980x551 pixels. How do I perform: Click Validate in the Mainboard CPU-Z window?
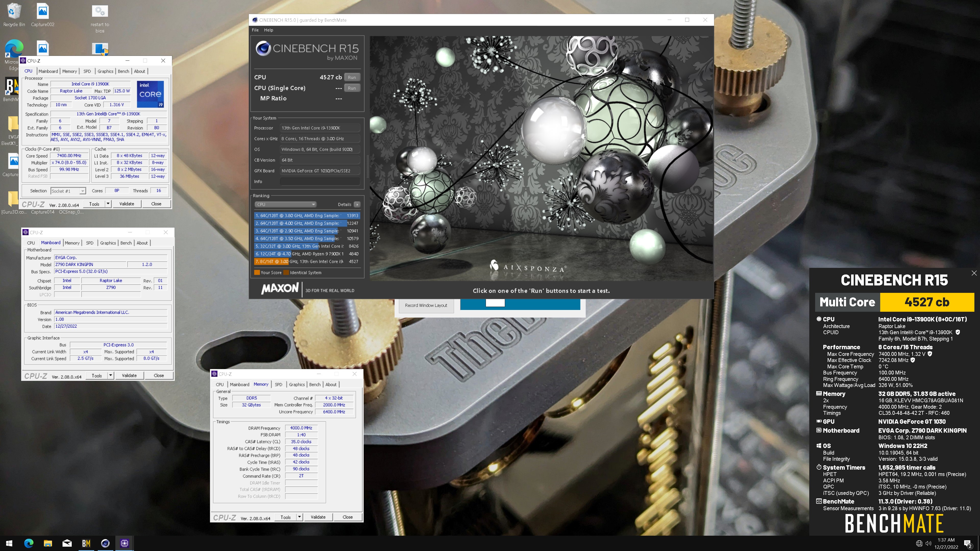[x=129, y=375]
